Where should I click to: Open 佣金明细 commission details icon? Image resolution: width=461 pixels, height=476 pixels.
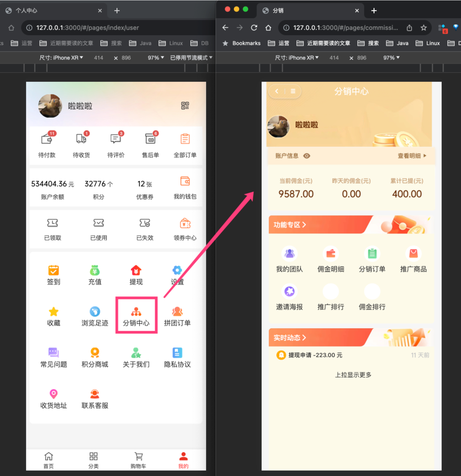click(330, 258)
